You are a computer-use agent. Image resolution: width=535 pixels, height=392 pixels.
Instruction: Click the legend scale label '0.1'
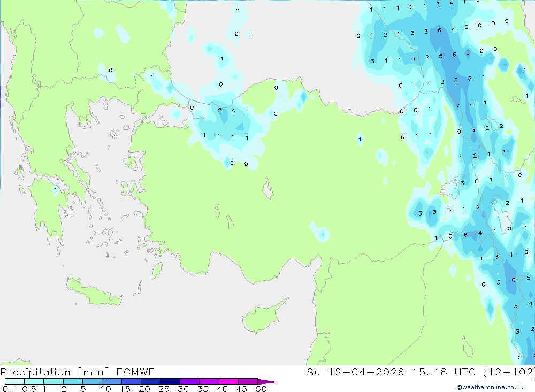pyautogui.click(x=9, y=389)
